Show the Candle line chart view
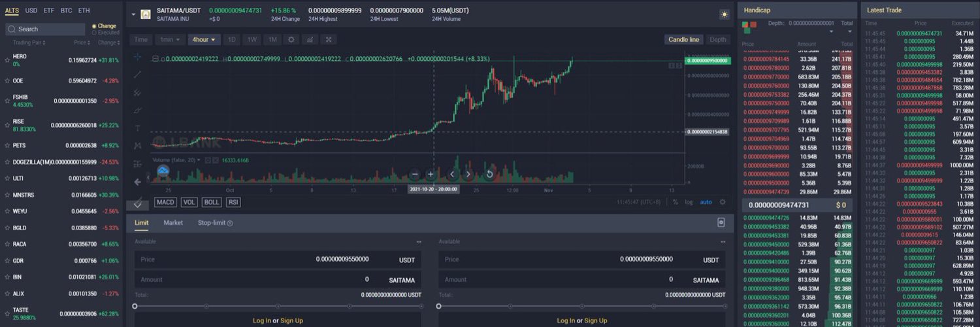980x327 pixels. click(x=683, y=39)
